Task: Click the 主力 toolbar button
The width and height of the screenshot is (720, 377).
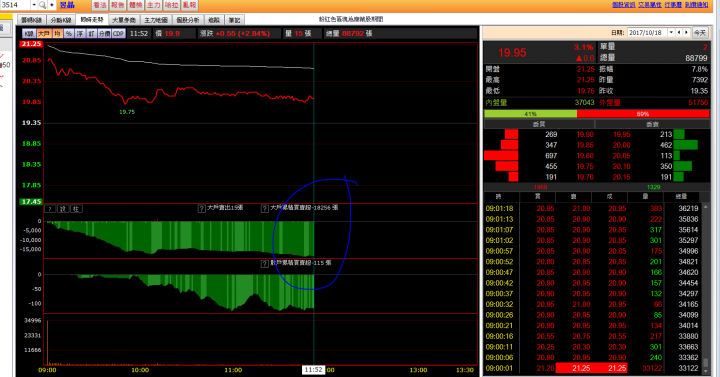Action: (153, 5)
